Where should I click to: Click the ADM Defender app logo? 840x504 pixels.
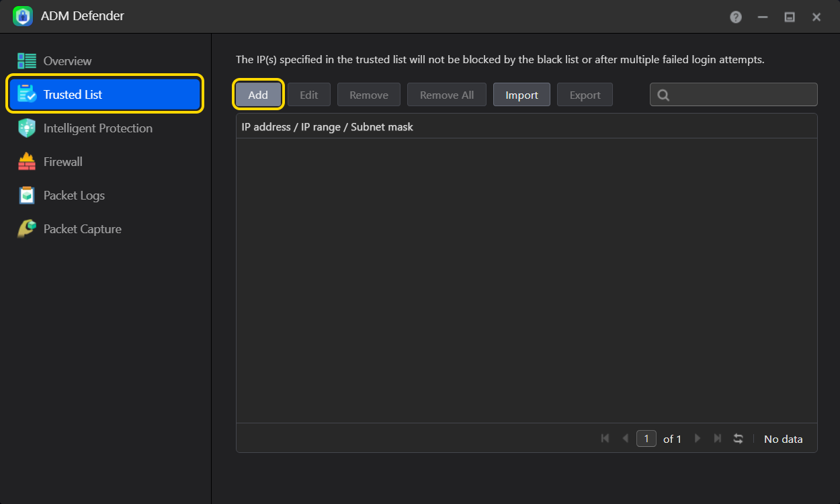(23, 16)
